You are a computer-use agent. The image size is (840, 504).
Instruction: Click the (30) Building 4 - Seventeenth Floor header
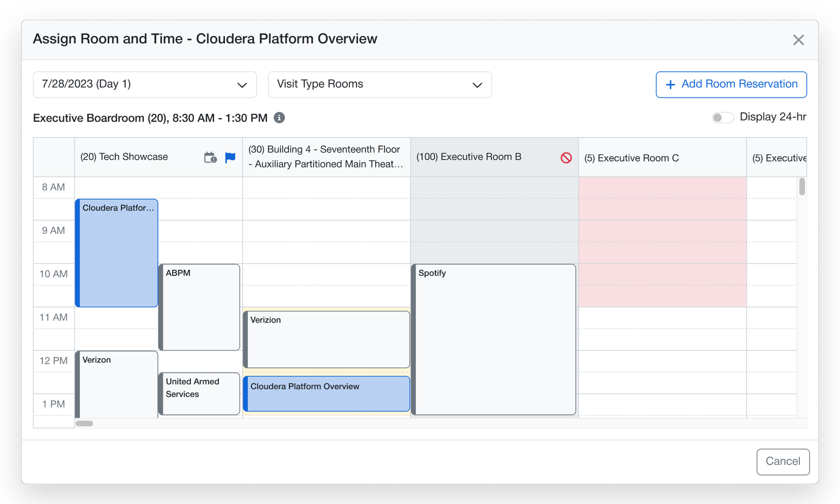(x=326, y=157)
